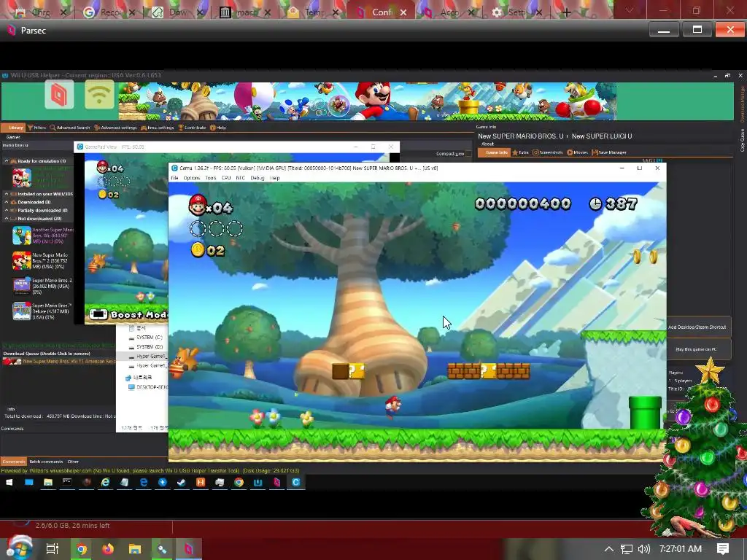
Task: Open Steam from the remote taskbar
Action: coord(182,483)
